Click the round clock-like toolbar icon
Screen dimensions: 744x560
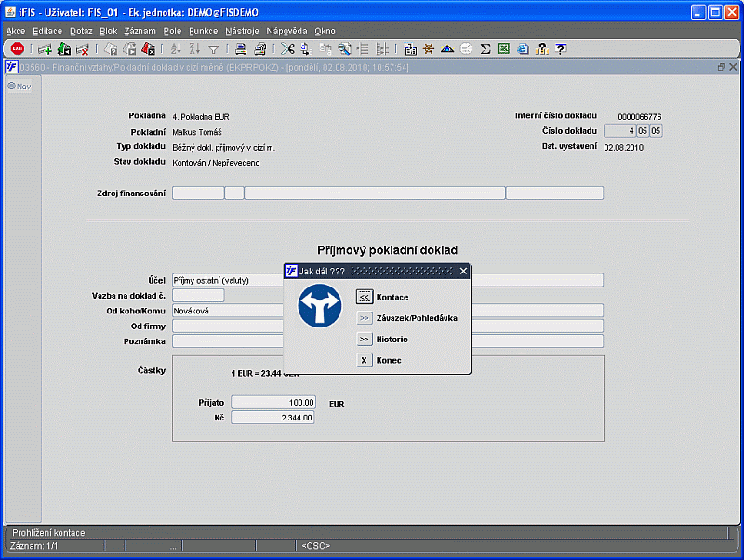pyautogui.click(x=466, y=48)
